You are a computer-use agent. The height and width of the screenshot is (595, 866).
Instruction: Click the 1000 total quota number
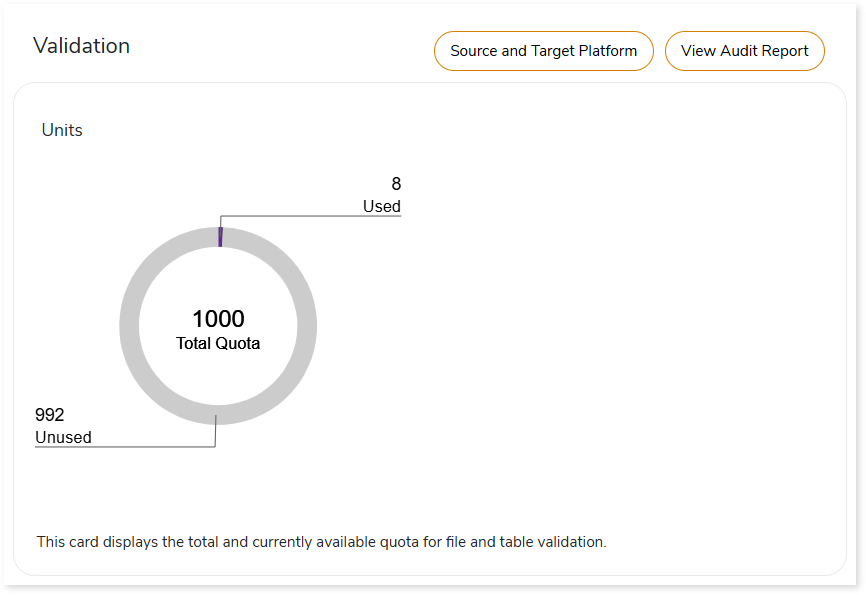click(x=218, y=319)
